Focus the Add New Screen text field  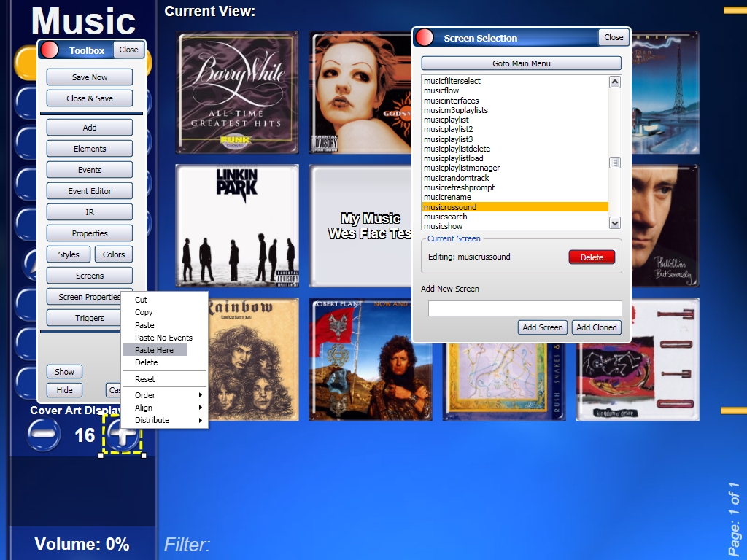pyautogui.click(x=525, y=308)
